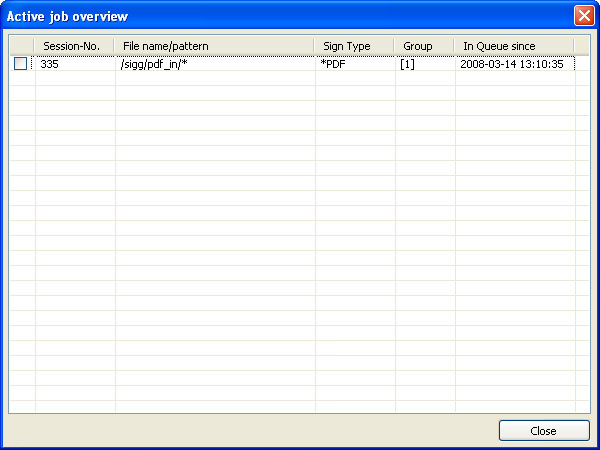This screenshot has height=450, width=600.
Task: Dismiss dialog using the red X button
Action: (583, 16)
